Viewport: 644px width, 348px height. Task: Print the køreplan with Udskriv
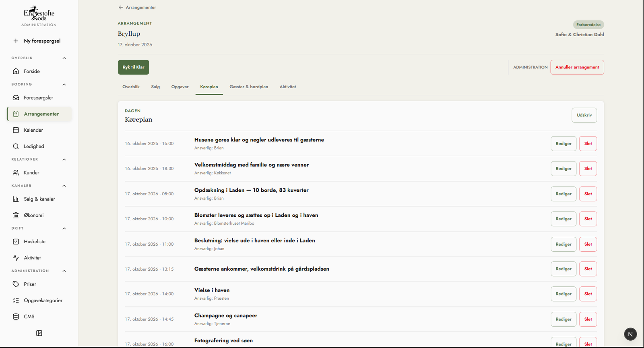click(x=584, y=115)
